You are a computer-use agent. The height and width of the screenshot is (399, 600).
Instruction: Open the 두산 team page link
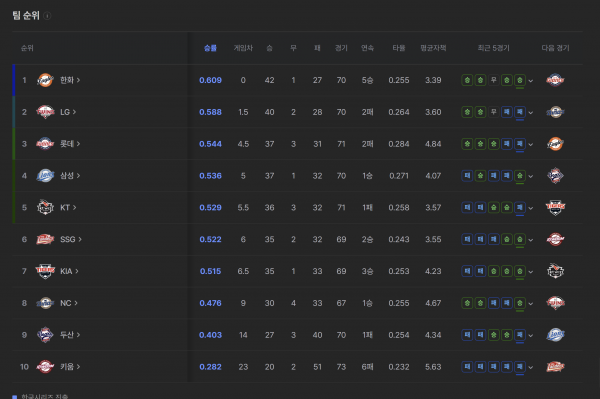click(x=70, y=335)
